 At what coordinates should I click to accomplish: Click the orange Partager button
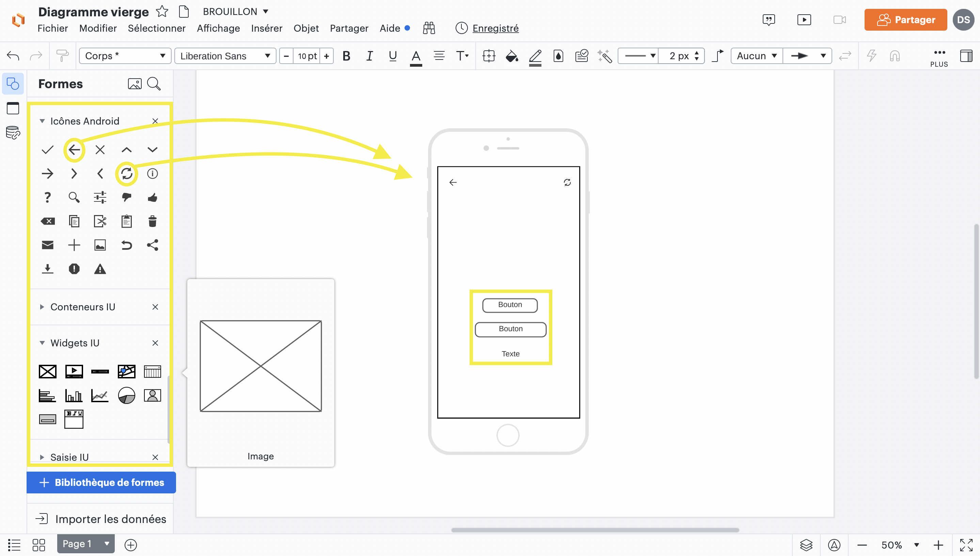point(905,19)
